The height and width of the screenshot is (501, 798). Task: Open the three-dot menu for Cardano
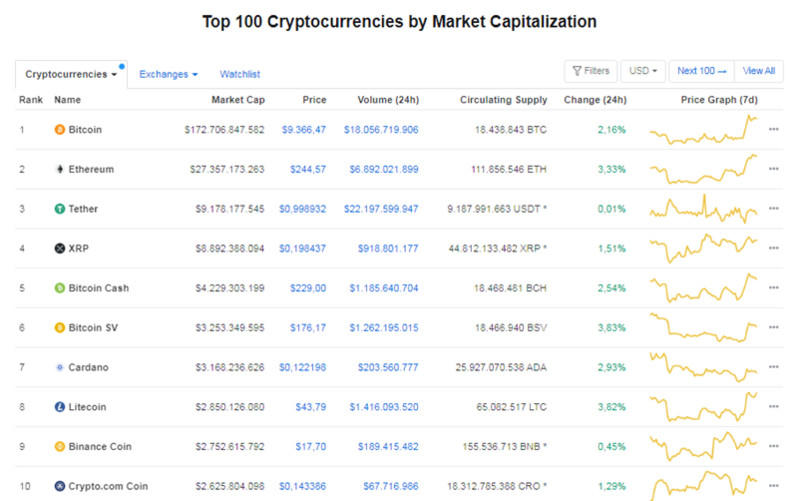pos(773,367)
